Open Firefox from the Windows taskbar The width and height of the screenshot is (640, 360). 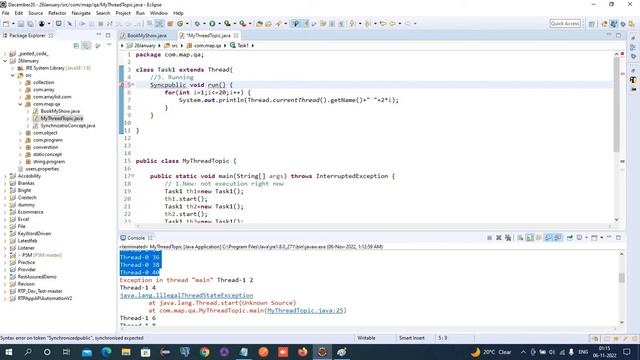pyautogui.click(x=302, y=352)
